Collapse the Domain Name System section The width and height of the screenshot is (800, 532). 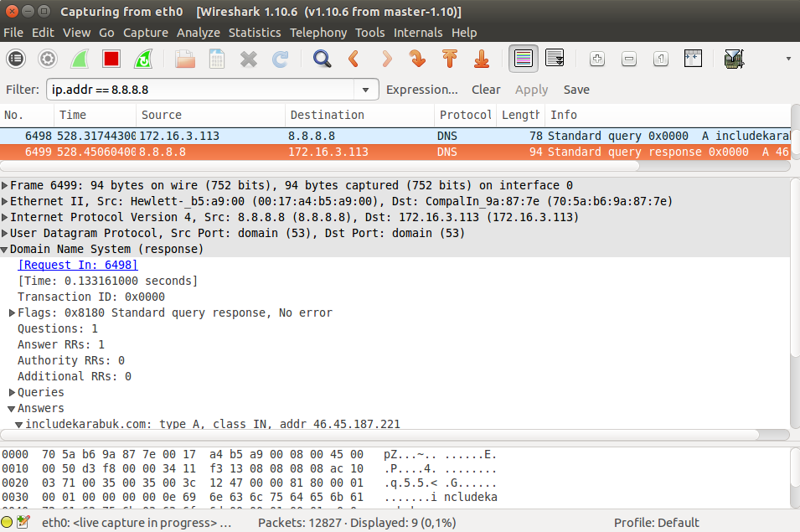(5, 249)
